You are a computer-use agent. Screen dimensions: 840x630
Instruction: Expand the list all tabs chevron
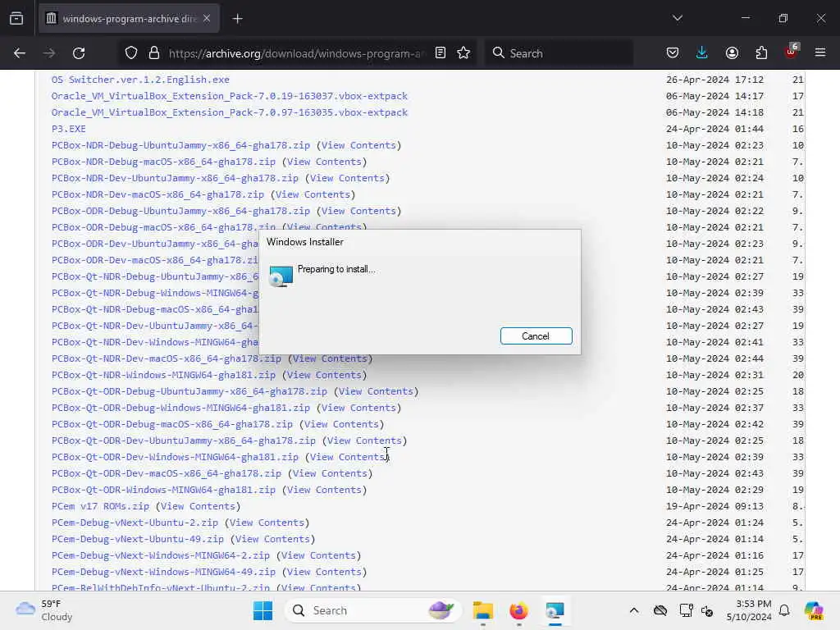678,18
